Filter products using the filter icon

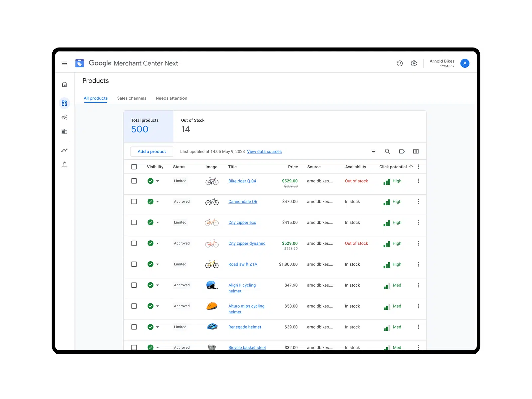tap(373, 151)
